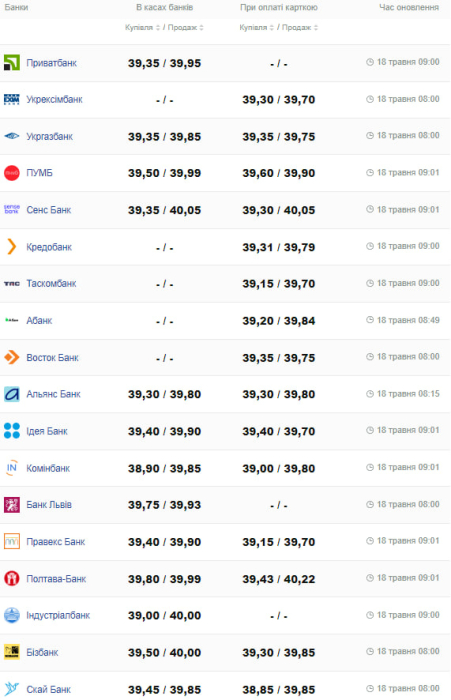451x700 pixels.
Task: Click the ПУМБ red circle logo
Action: 12,173
